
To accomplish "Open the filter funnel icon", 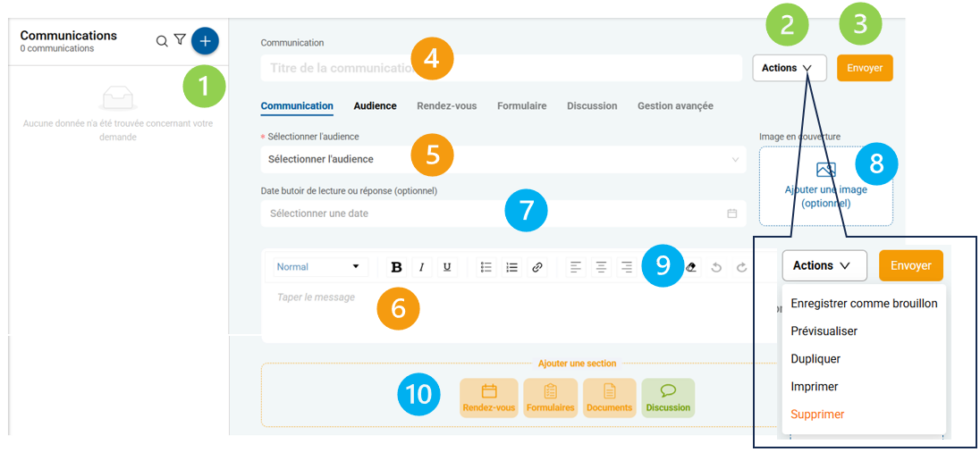I will pos(180,40).
